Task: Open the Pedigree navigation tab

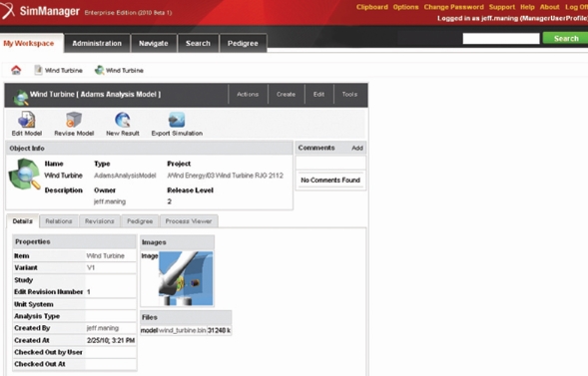Action: tap(243, 44)
